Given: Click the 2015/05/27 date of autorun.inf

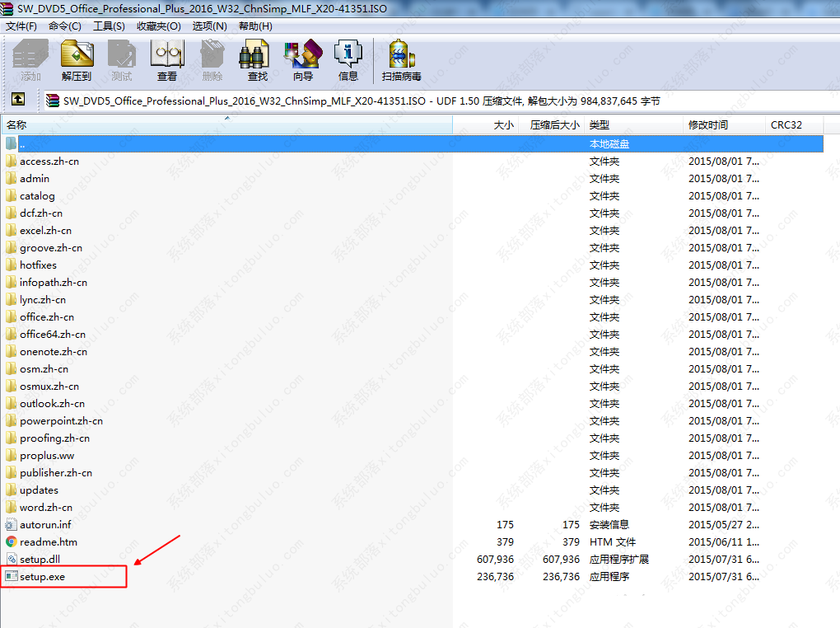Looking at the screenshot, I should [724, 524].
